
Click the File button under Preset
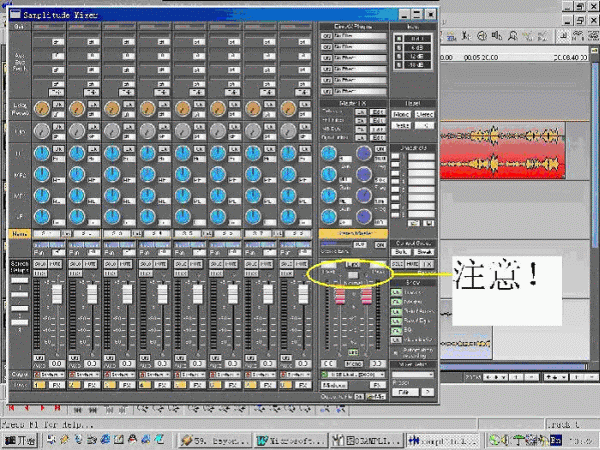404,392
